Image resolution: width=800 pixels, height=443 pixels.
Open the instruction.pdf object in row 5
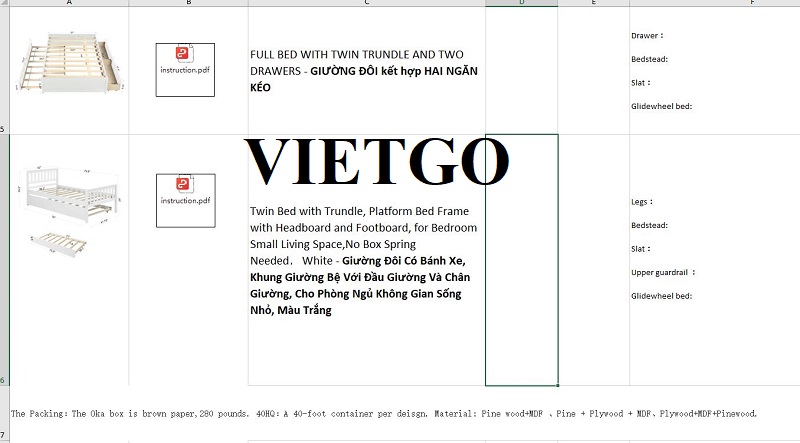[x=185, y=68]
